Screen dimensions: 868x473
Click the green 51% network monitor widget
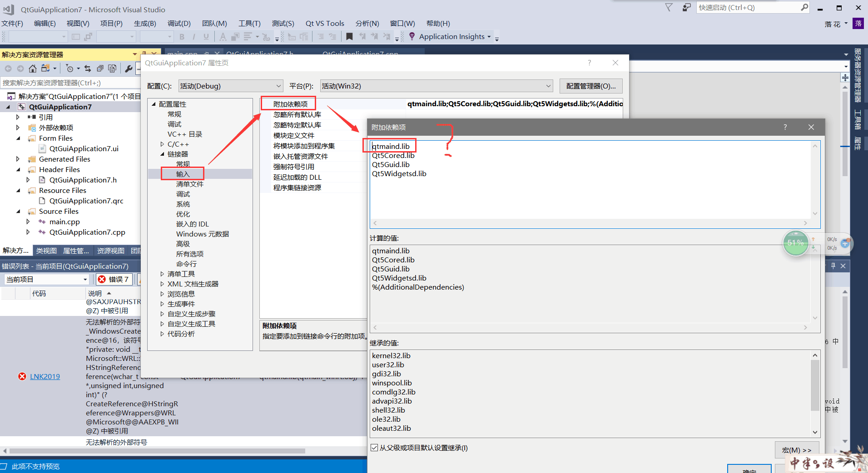point(795,243)
